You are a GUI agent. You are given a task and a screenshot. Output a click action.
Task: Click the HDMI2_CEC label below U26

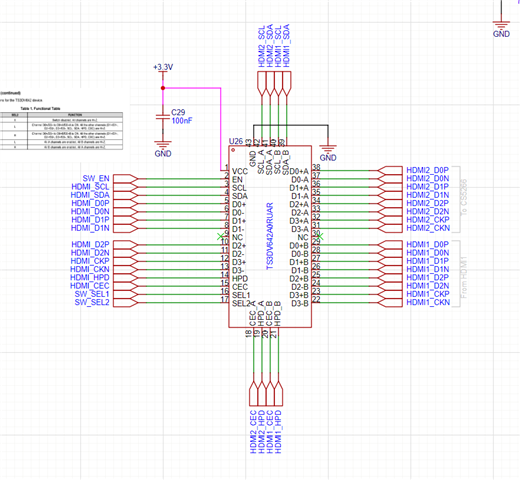click(x=254, y=431)
